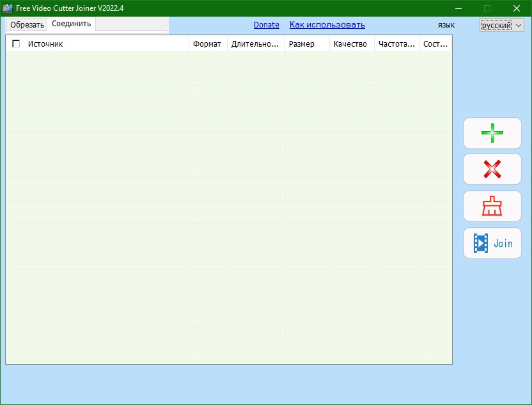Viewport: 532px width, 405px height.
Task: Select the Соединить tab
Action: pos(72,24)
